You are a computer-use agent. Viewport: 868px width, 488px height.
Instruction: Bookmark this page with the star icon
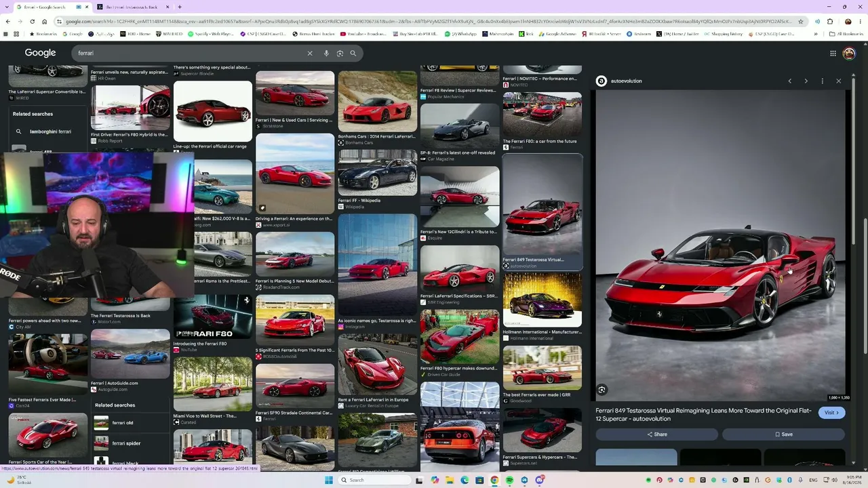801,21
